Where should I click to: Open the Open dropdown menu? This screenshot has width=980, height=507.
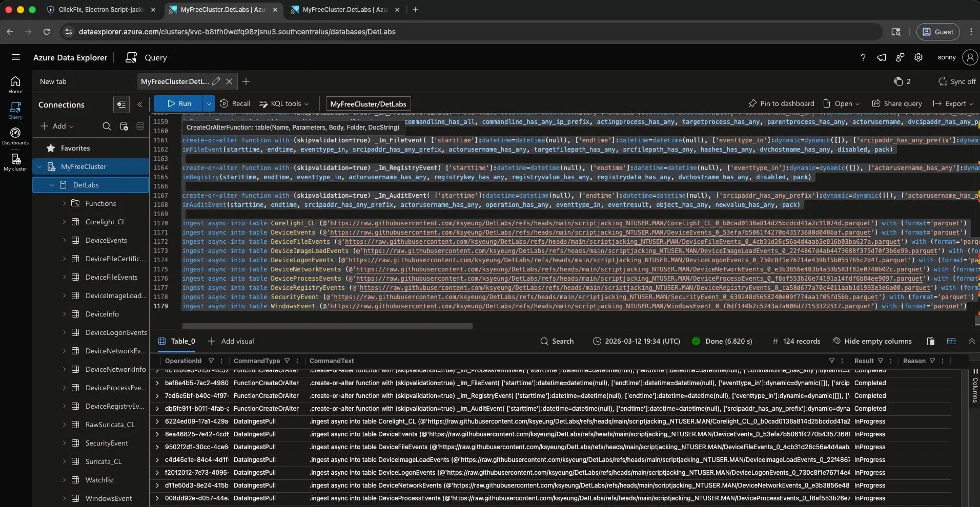point(842,103)
